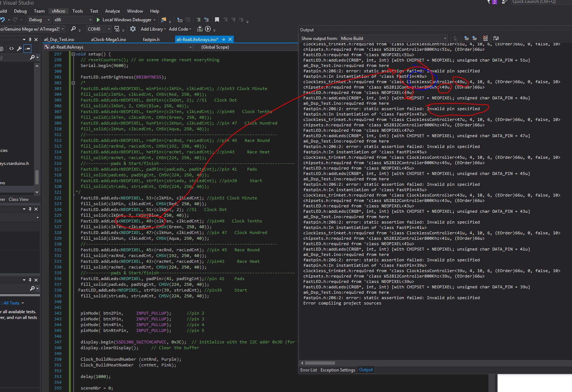The height and width of the screenshot is (392, 572).
Task: Switch to the fastpin.h tab
Action: point(151,40)
